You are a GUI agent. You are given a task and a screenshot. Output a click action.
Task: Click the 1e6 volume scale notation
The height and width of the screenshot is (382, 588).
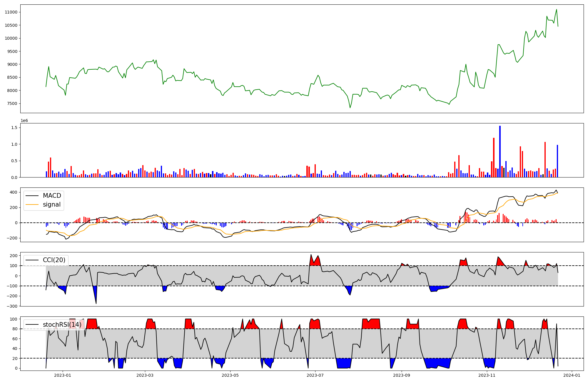[x=24, y=120]
